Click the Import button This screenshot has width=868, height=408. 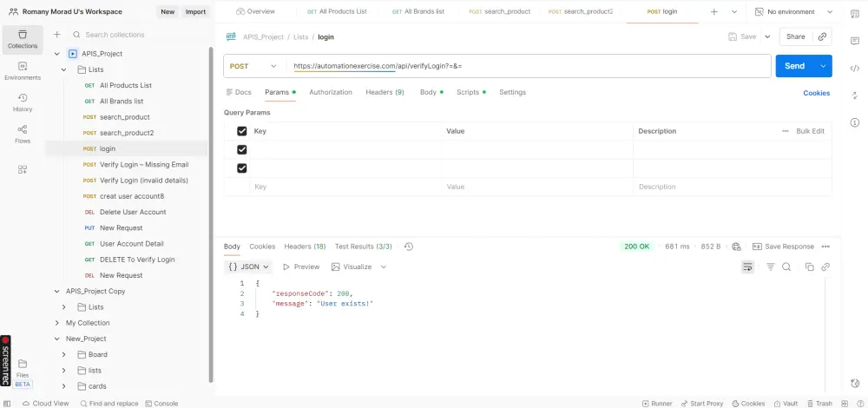[x=195, y=11]
